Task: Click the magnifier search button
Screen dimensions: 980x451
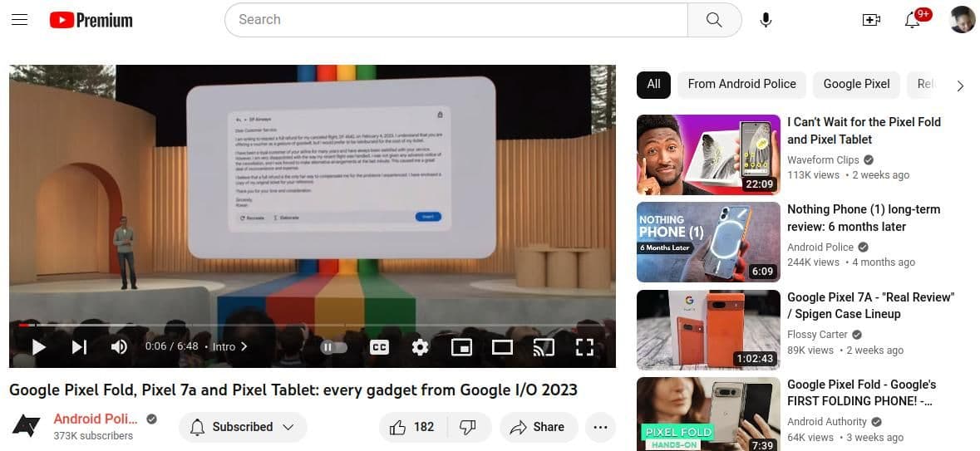Action: click(714, 19)
